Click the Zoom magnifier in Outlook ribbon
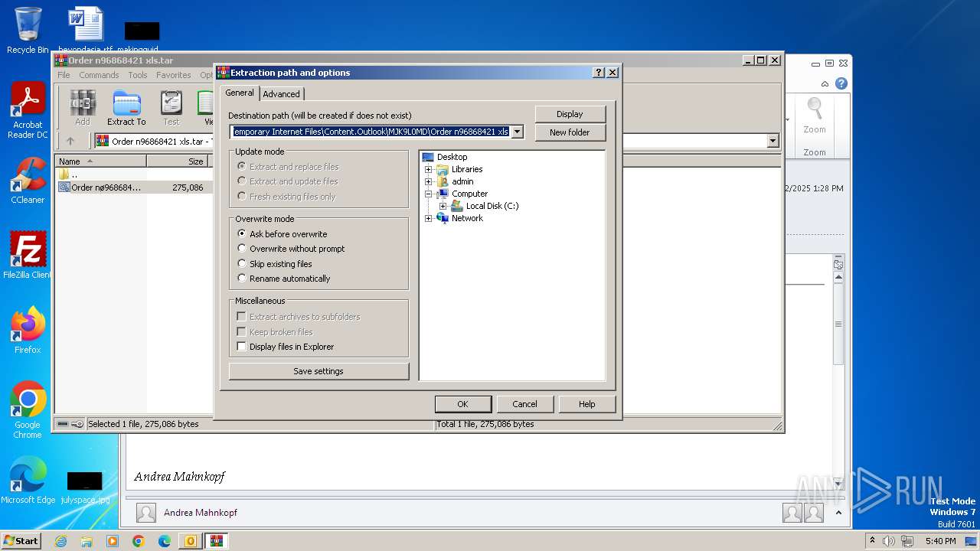This screenshot has width=980, height=551. [815, 116]
